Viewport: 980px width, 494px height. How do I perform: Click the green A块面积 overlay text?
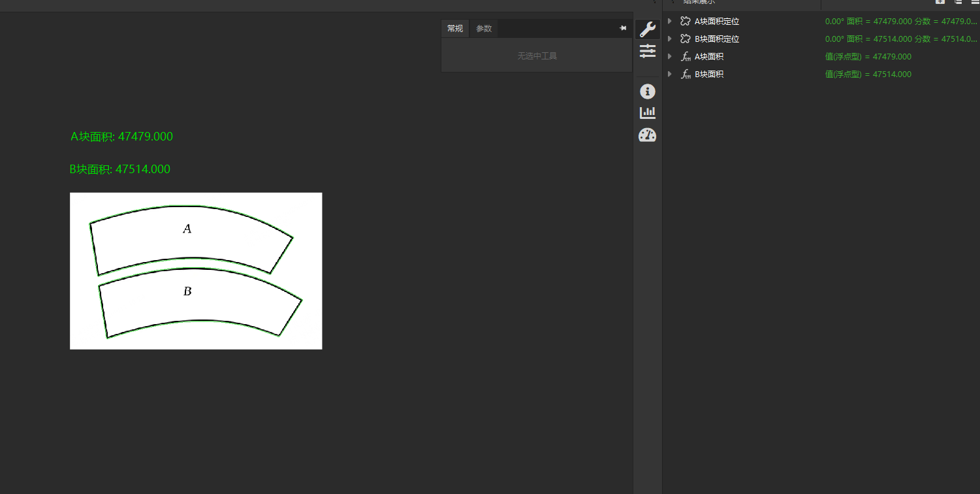click(121, 137)
